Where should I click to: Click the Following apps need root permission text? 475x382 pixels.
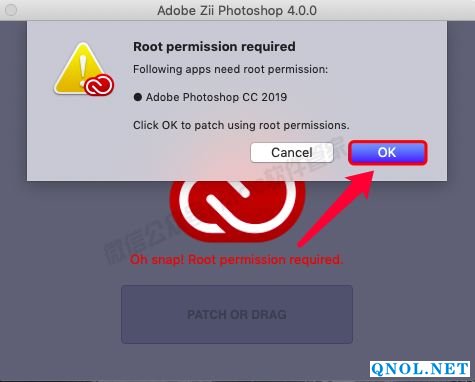(x=230, y=69)
